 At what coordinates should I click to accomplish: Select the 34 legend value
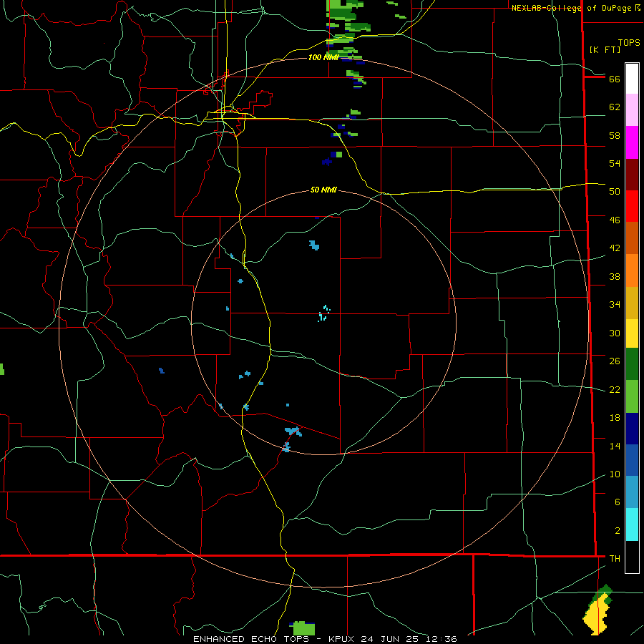pyautogui.click(x=615, y=305)
